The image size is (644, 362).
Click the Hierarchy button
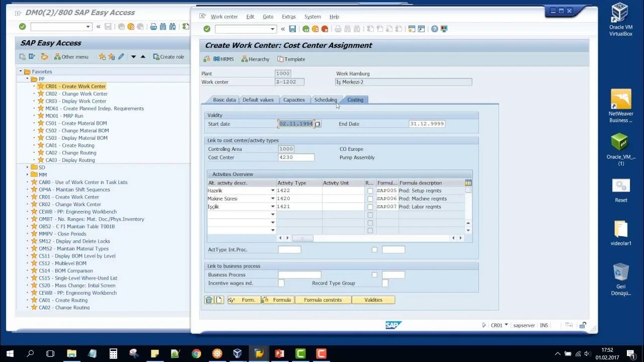(255, 59)
